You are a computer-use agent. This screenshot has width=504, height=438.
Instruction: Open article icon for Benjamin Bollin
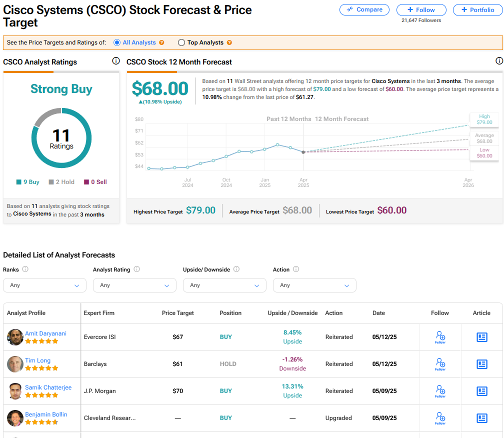click(x=481, y=418)
